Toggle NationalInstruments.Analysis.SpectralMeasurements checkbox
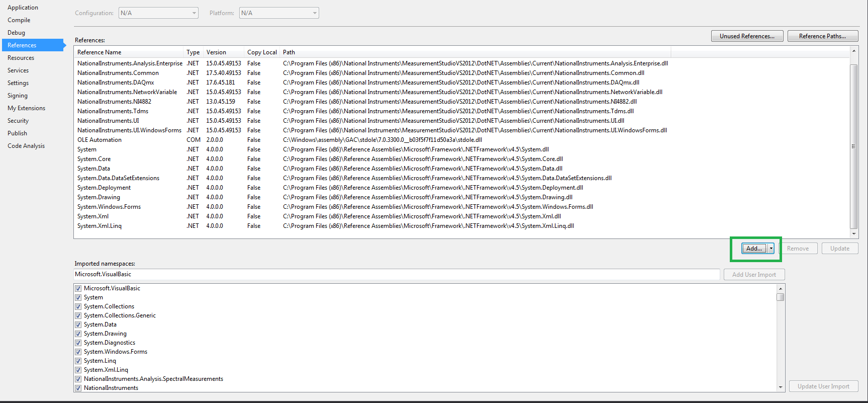 coord(78,379)
